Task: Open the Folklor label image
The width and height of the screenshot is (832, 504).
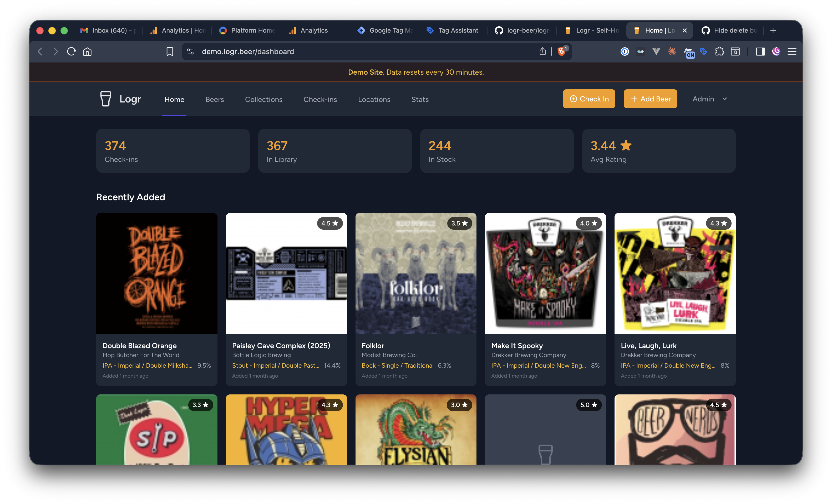Action: [x=416, y=273]
